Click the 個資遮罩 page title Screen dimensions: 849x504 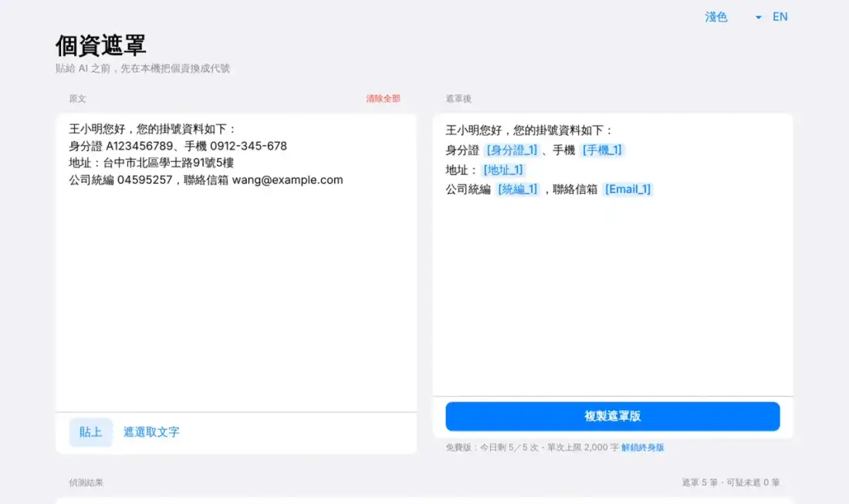100,46
